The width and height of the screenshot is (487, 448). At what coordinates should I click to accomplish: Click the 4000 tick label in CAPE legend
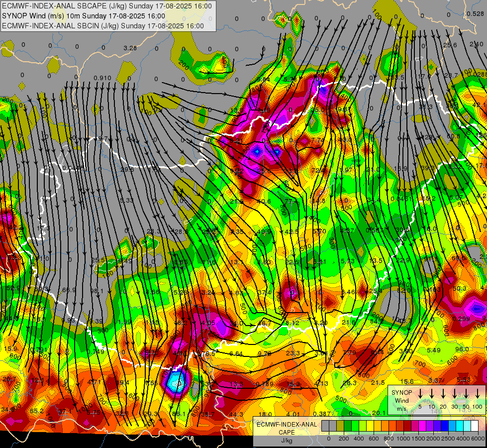click(x=464, y=439)
